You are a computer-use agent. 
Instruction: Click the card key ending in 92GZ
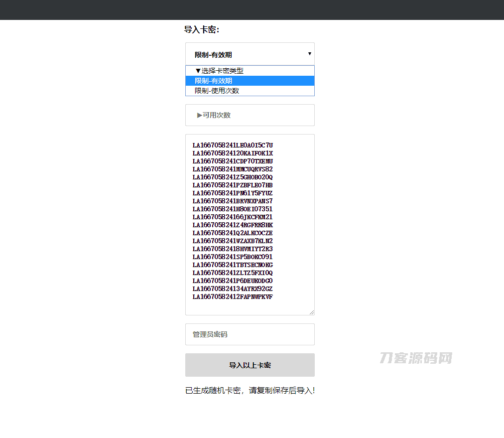tap(232, 289)
